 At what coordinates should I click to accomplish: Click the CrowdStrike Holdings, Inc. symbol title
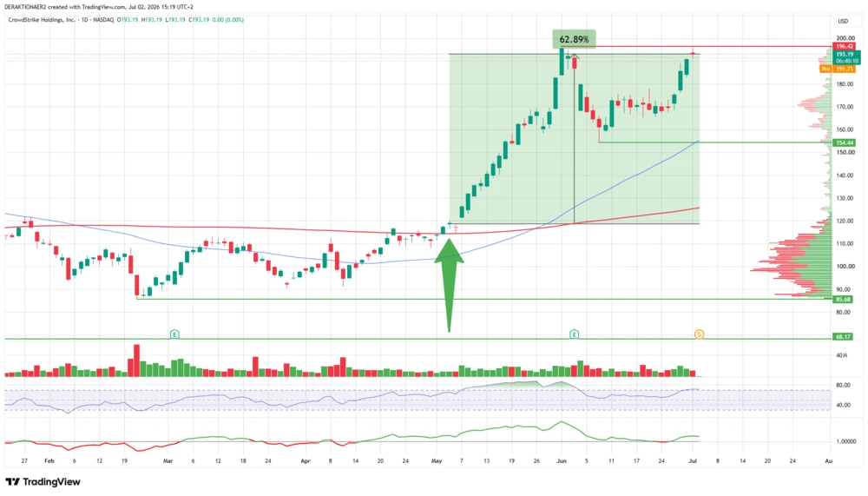tap(42, 20)
